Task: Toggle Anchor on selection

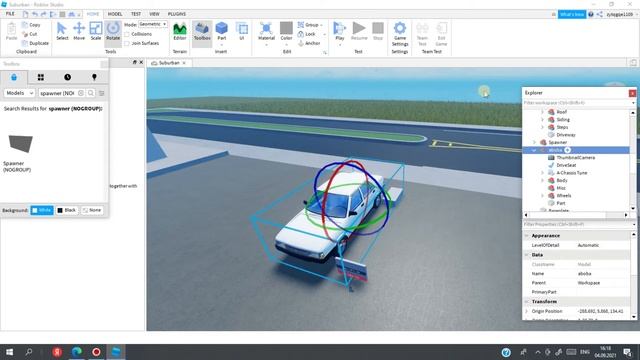Action: 309,43
